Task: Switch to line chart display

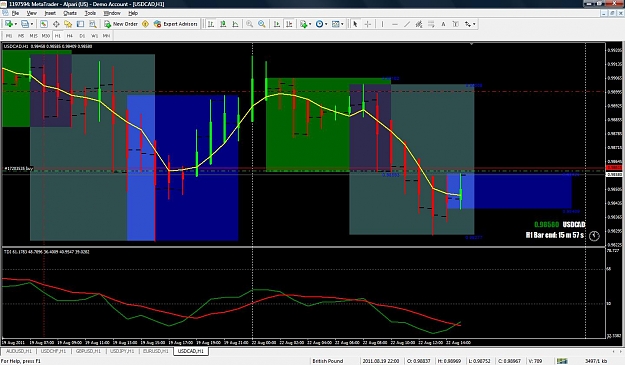Action: (x=235, y=24)
